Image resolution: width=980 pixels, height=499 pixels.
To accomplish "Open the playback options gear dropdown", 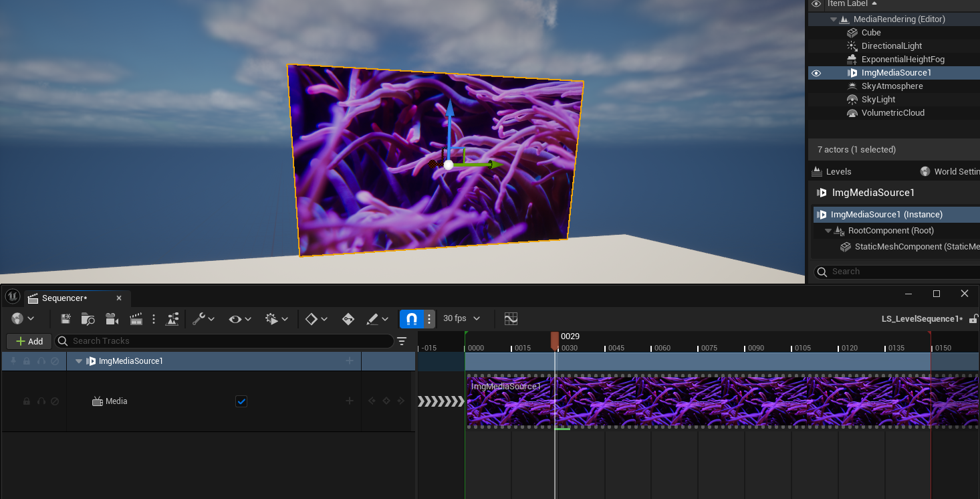I will [276, 319].
